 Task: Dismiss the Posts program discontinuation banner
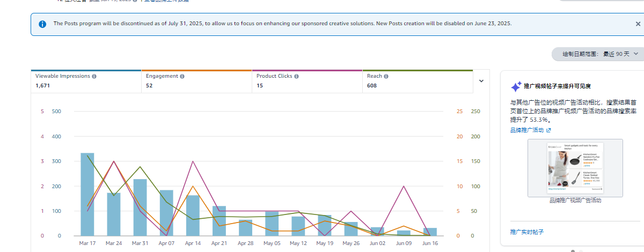tap(638, 24)
